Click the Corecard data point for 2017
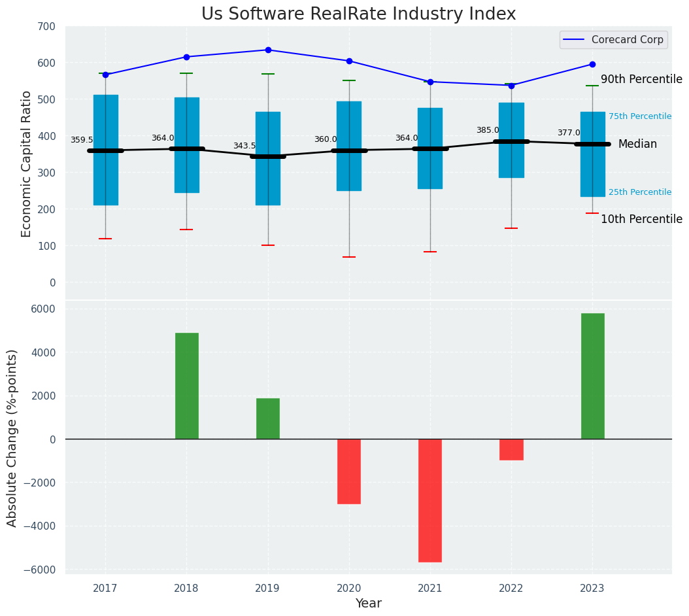Viewport: 689px width, 616px height. pyautogui.click(x=105, y=75)
